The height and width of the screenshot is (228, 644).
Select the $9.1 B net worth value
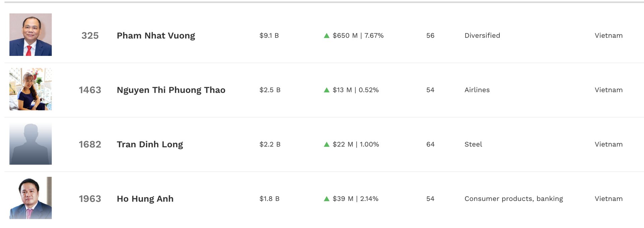(x=269, y=35)
